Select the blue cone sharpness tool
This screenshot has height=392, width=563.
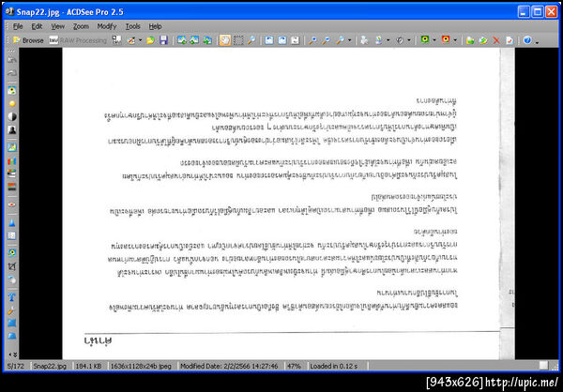pyautogui.click(x=12, y=222)
